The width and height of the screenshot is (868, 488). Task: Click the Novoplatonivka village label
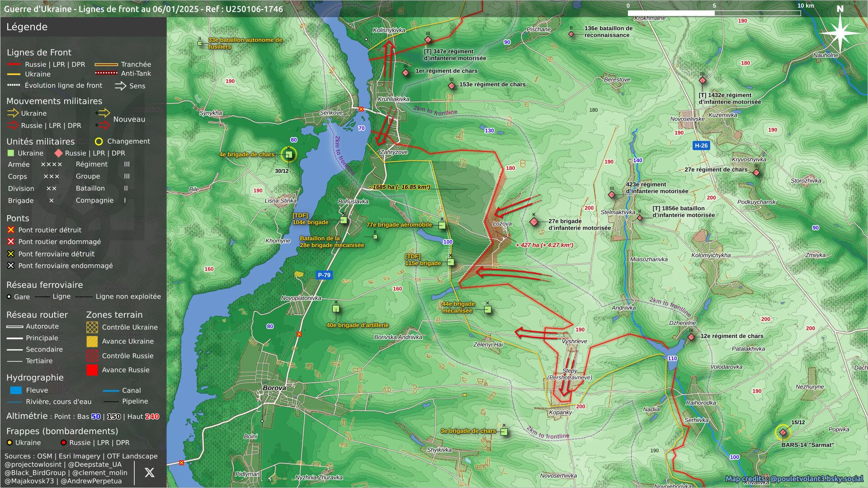pyautogui.click(x=301, y=298)
